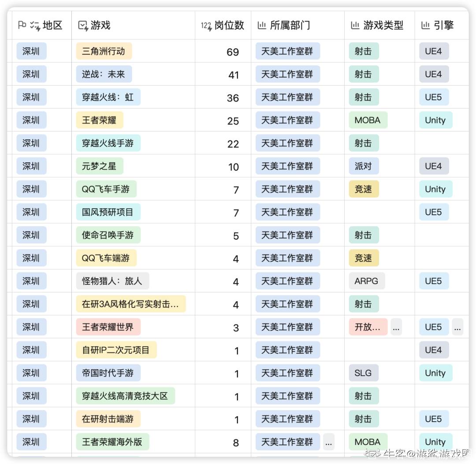Viewport: 476px width, 464px height.
Task: Select the 穿越火线手游 game tag
Action: [108, 143]
